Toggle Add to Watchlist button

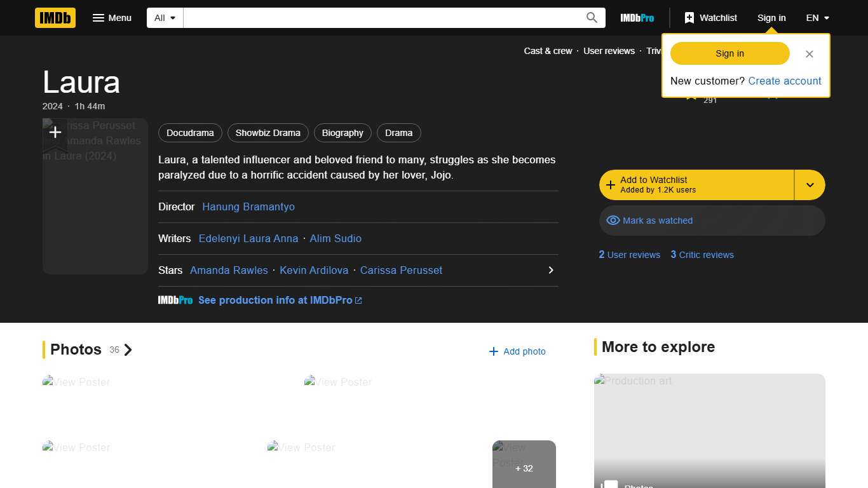coord(696,185)
